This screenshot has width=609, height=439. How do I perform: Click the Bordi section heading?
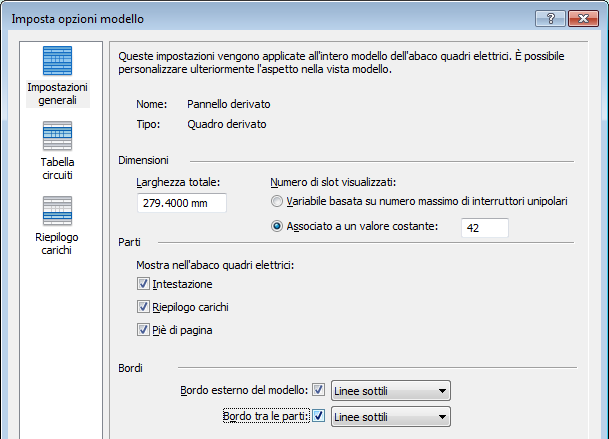[130, 368]
